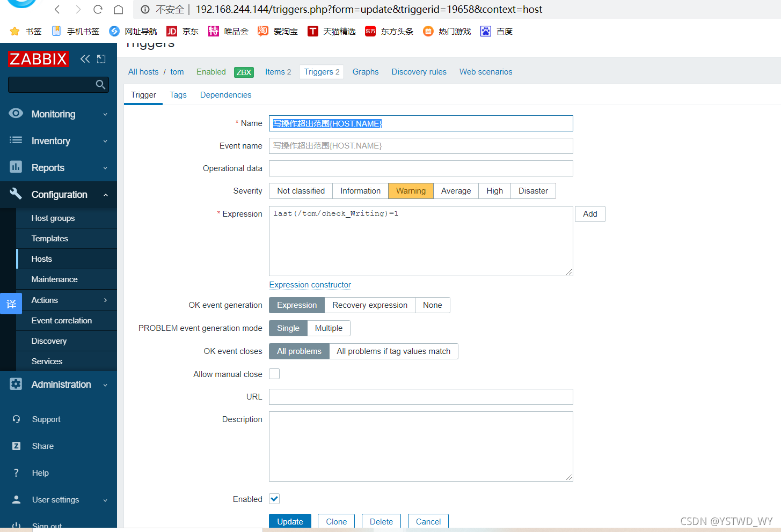Click Add next to Expression
The image size is (781, 532).
pos(590,214)
